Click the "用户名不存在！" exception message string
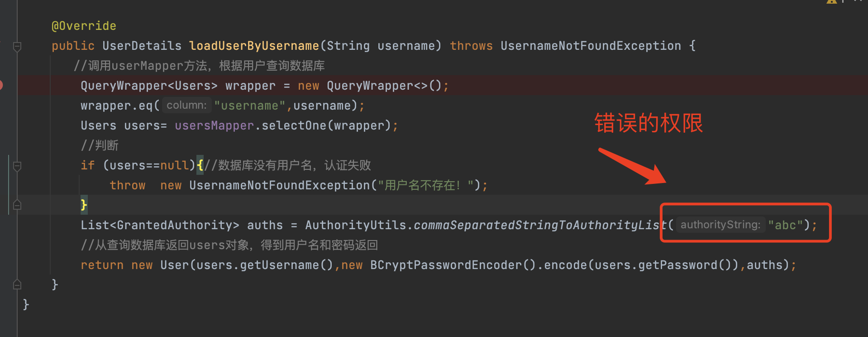Screen dimensions: 868x337 tap(426, 185)
